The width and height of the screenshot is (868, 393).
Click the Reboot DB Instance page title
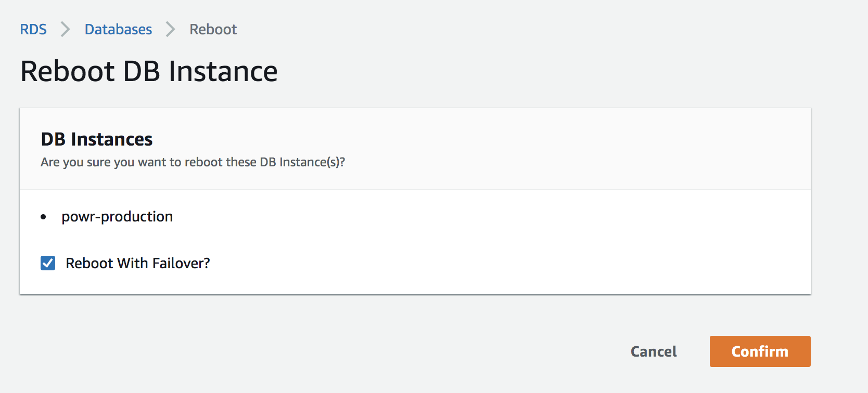click(149, 71)
